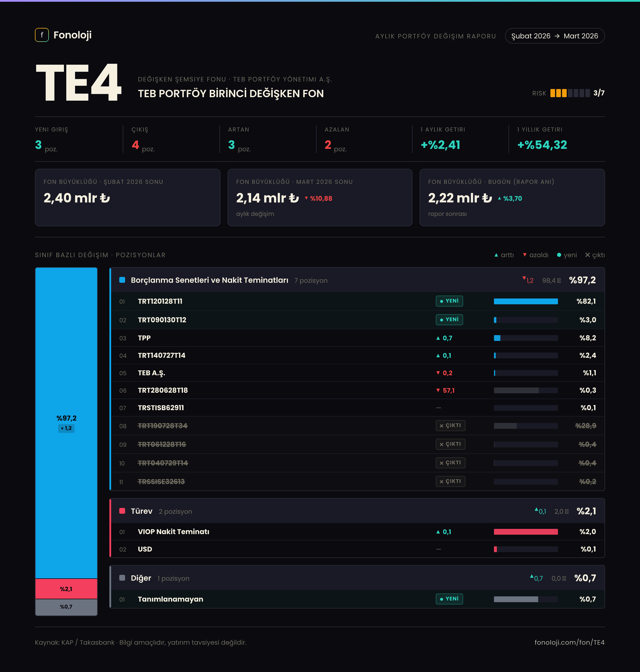This screenshot has height=672, width=640.
Task: Click the large TE4 fund code
Action: (79, 83)
